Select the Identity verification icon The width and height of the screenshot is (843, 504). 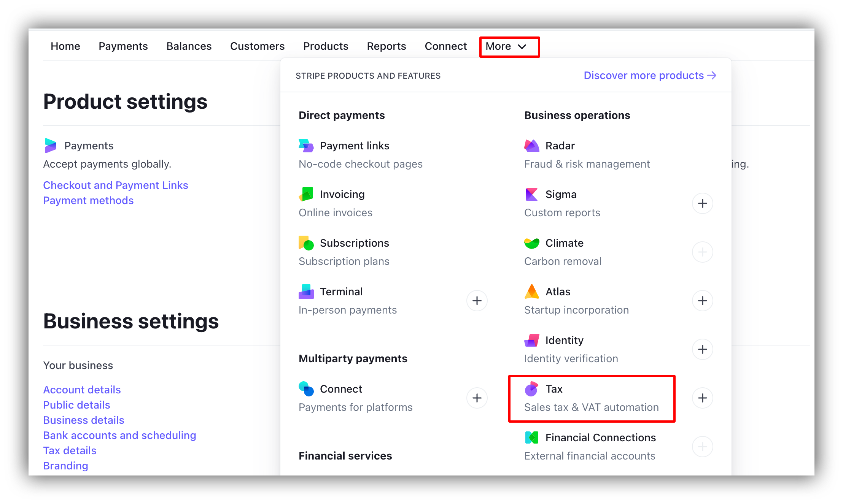(x=531, y=340)
